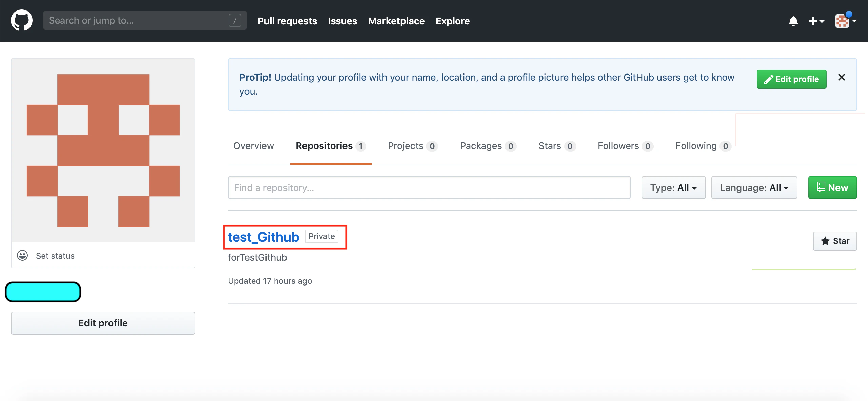Click the GitHub octocat logo
Image resolution: width=868 pixels, height=401 pixels.
pyautogui.click(x=22, y=20)
